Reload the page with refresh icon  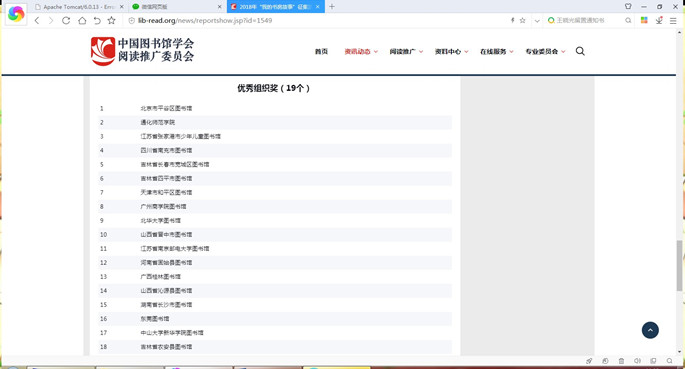(66, 21)
